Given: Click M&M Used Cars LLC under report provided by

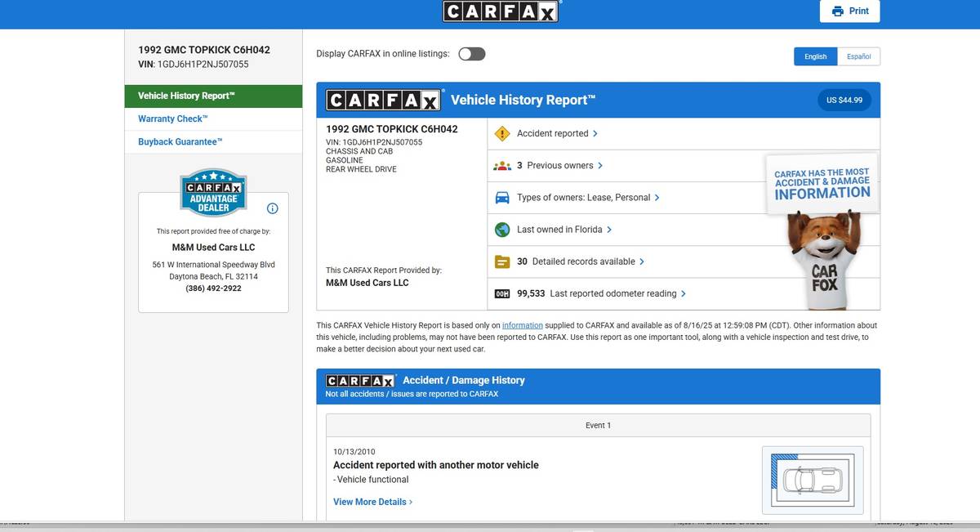Looking at the screenshot, I should click(x=367, y=283).
